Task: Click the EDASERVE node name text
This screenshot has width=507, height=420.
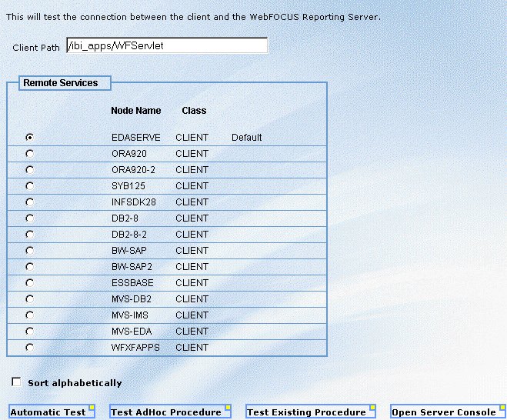Action: [136, 138]
